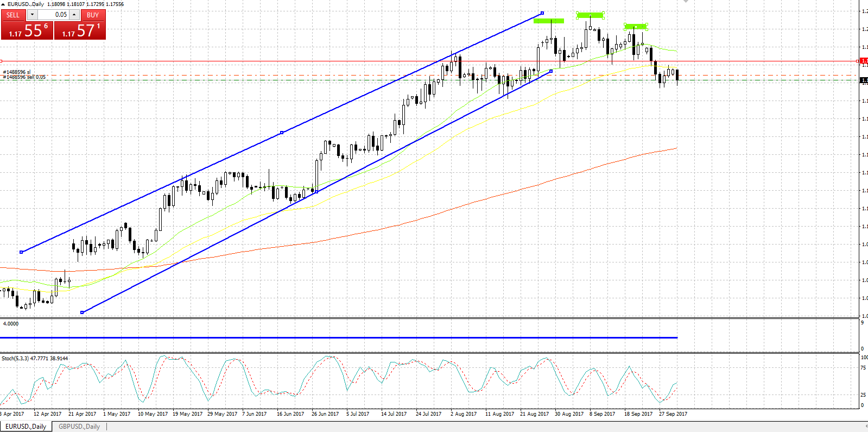
Task: Collapse one-click trading panel via triangle icon
Action: pos(3,4)
